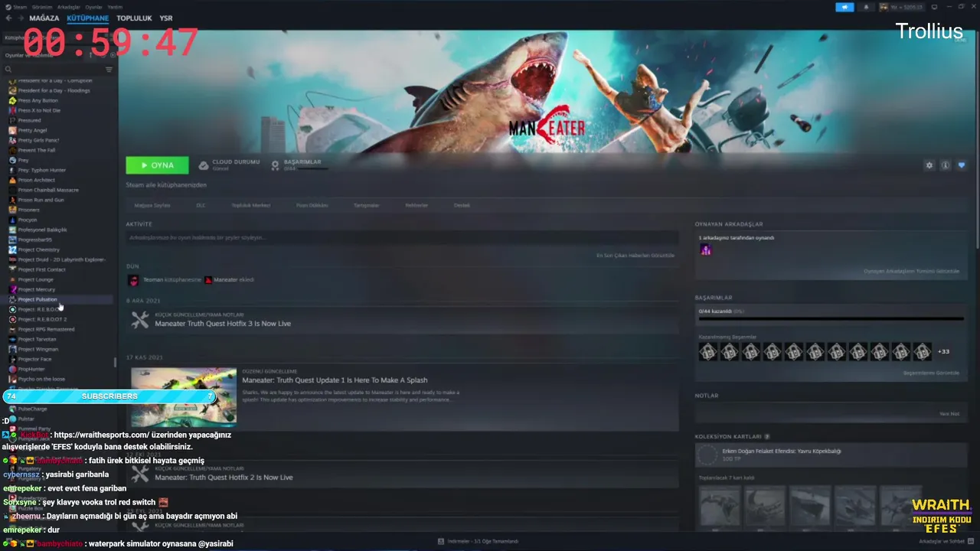980x551 pixels.
Task: Open the Arkadaşlar menu
Action: 67,7
